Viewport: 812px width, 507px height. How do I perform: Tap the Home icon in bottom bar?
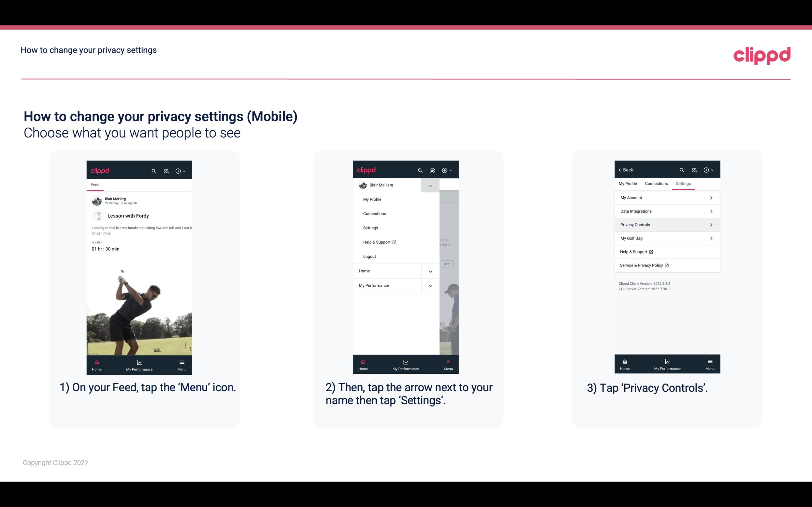pyautogui.click(x=97, y=364)
